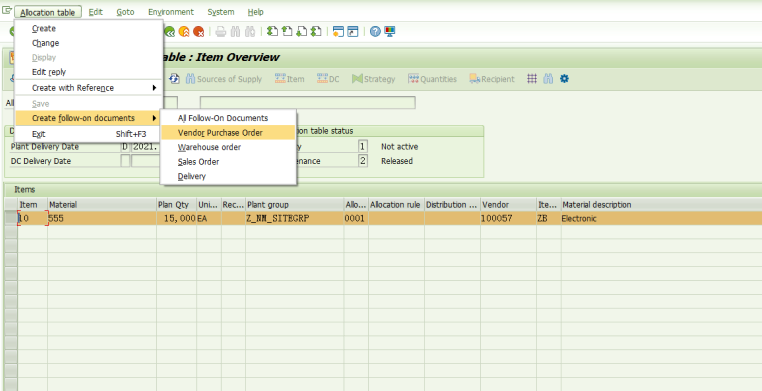
Task: Click the Allocation rule column header
Action: 396,205
